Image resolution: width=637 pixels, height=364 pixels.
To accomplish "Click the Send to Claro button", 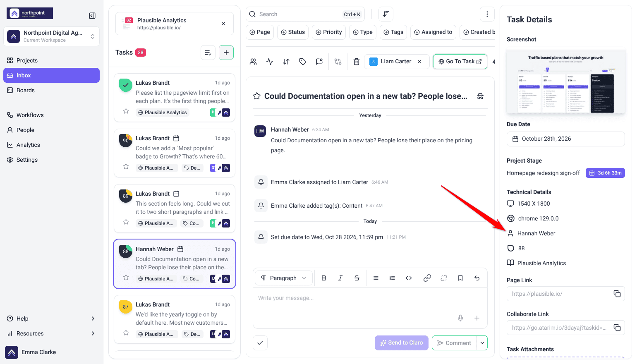I will pyautogui.click(x=402, y=343).
